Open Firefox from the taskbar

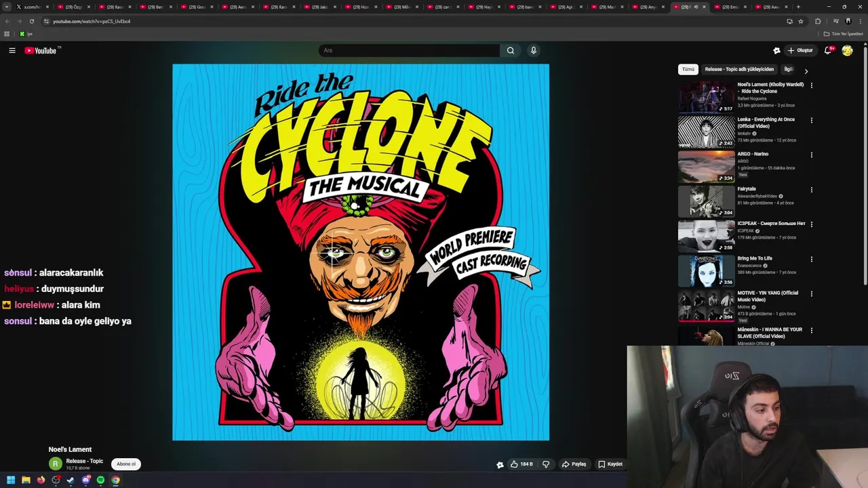click(x=41, y=480)
